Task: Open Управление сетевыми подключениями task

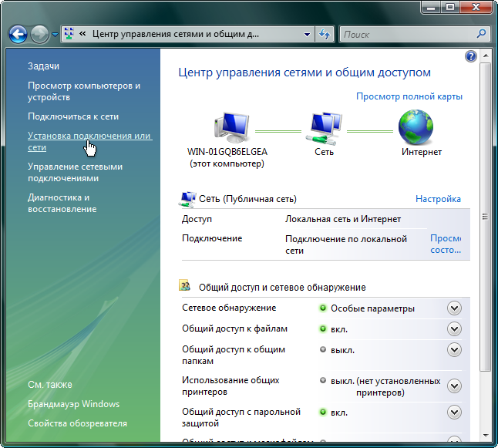Action: click(75, 173)
